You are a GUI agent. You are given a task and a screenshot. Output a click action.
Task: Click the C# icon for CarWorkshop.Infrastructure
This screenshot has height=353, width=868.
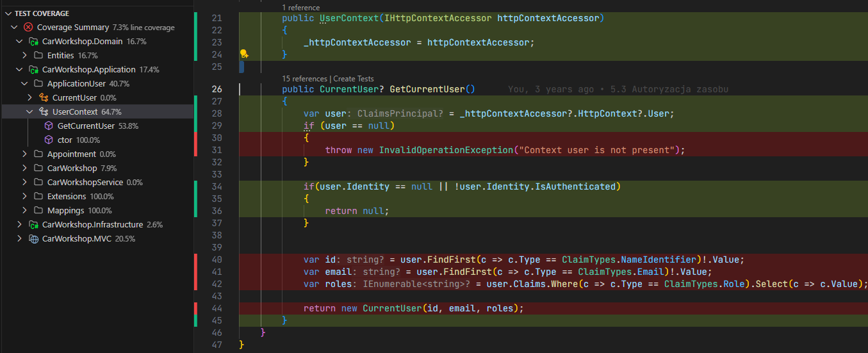33,225
